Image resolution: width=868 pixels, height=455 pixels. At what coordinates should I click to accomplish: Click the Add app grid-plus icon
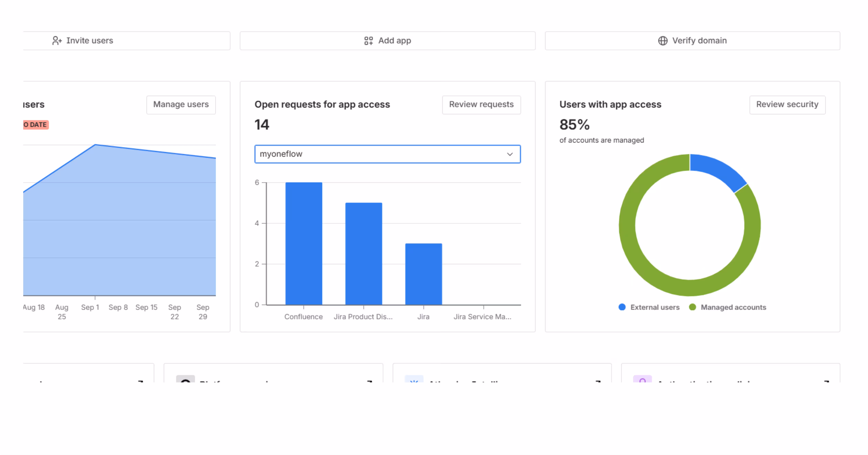pos(368,41)
